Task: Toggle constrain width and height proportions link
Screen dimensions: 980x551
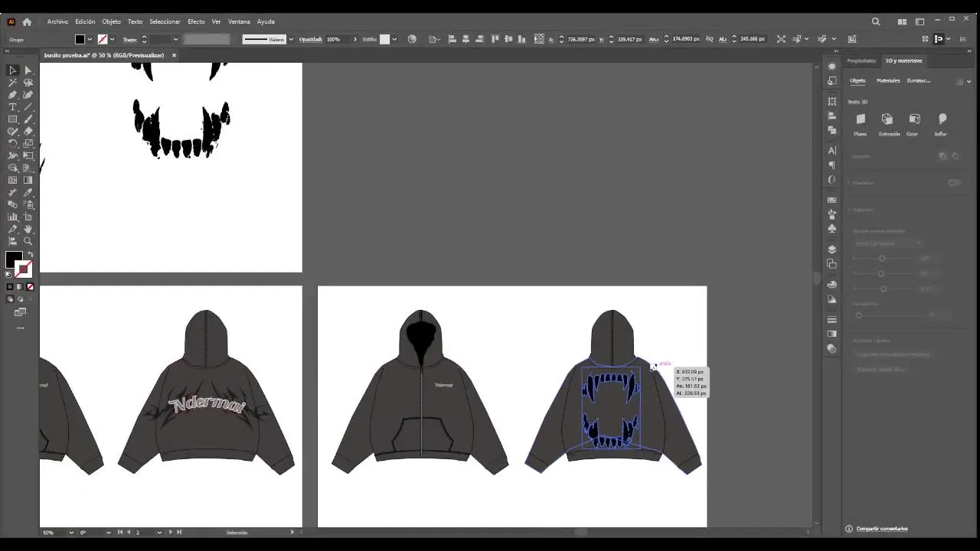Action: [710, 39]
